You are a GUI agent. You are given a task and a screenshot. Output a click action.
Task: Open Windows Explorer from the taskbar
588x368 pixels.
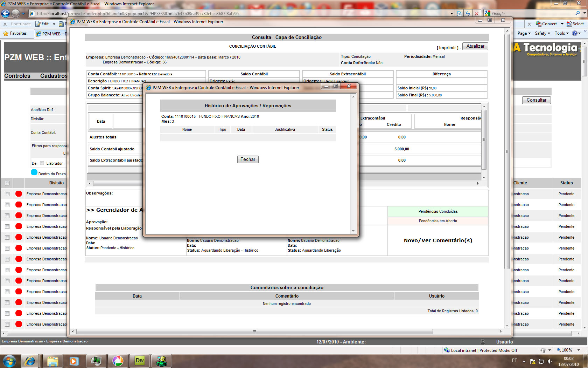(x=52, y=361)
